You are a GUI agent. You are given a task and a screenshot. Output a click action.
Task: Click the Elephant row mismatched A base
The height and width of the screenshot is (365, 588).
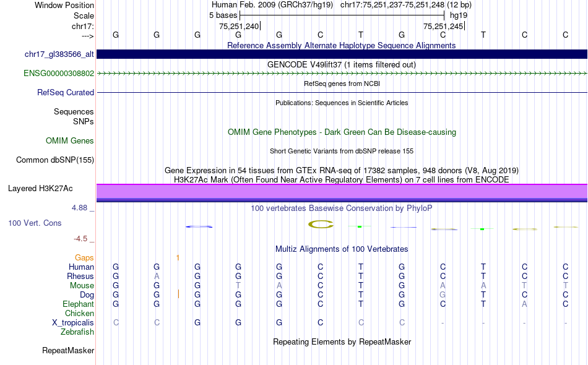(x=524, y=304)
